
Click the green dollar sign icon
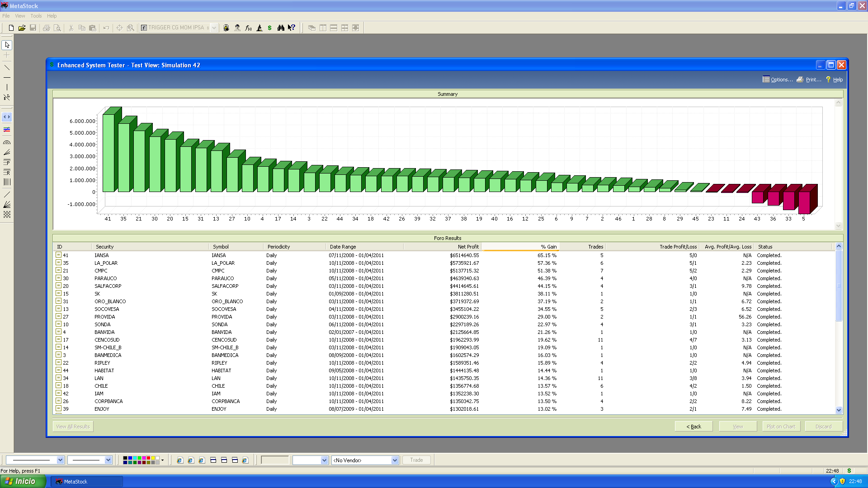point(270,28)
